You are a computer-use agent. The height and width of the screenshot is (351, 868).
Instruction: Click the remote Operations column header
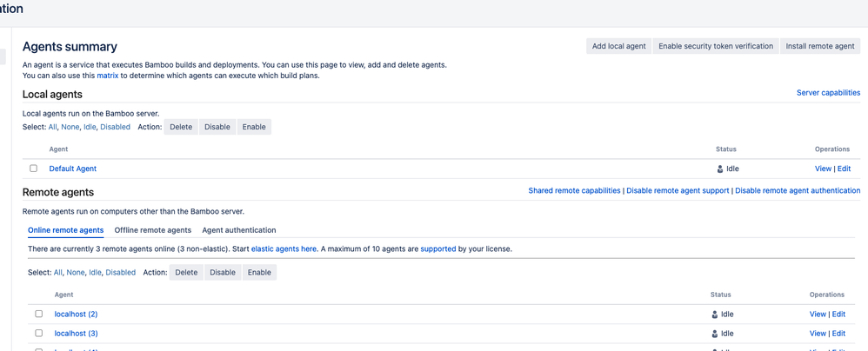coord(827,295)
